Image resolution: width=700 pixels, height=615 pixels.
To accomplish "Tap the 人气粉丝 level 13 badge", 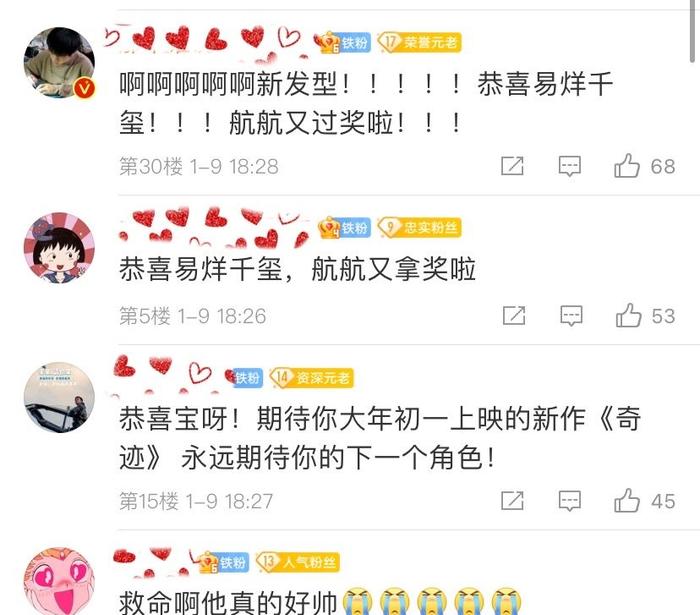I will pos(298,562).
